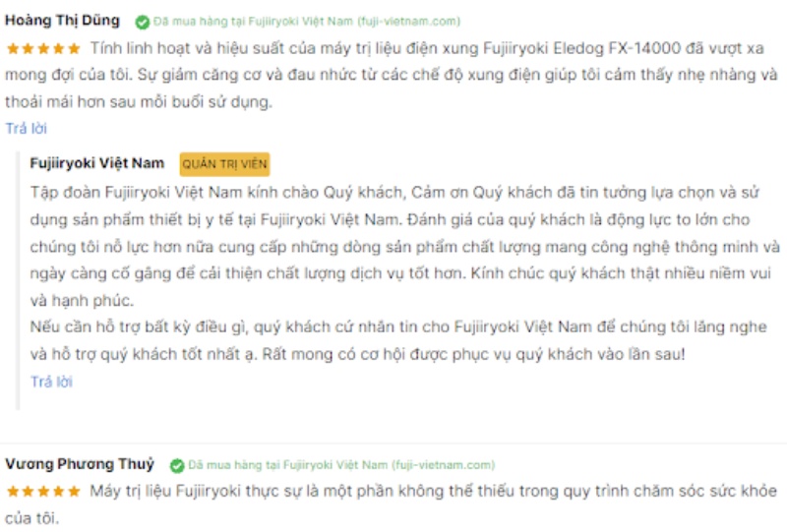
Task: Click verified checkmark icon beside Vương Phương Thuỷ
Action: (x=177, y=466)
